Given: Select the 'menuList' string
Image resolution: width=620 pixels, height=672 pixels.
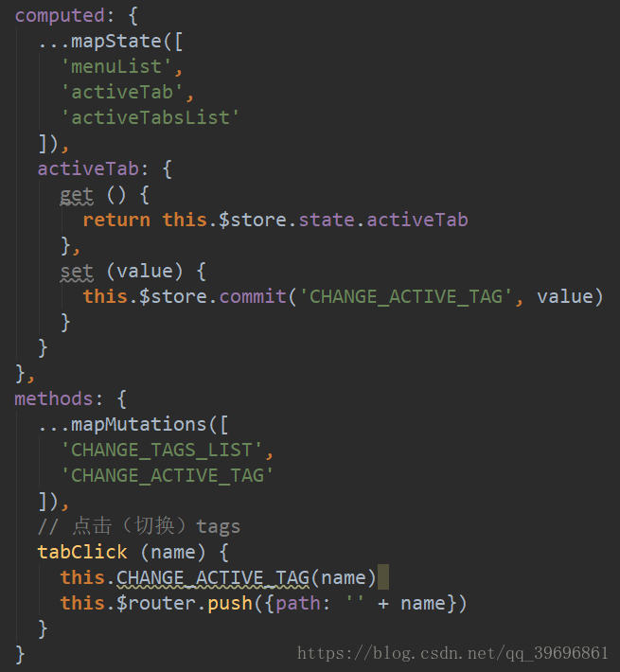Looking at the screenshot, I should (x=116, y=67).
